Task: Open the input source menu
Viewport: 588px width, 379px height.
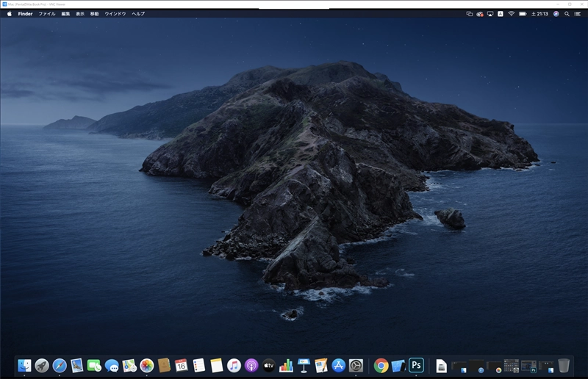Action: tap(501, 13)
